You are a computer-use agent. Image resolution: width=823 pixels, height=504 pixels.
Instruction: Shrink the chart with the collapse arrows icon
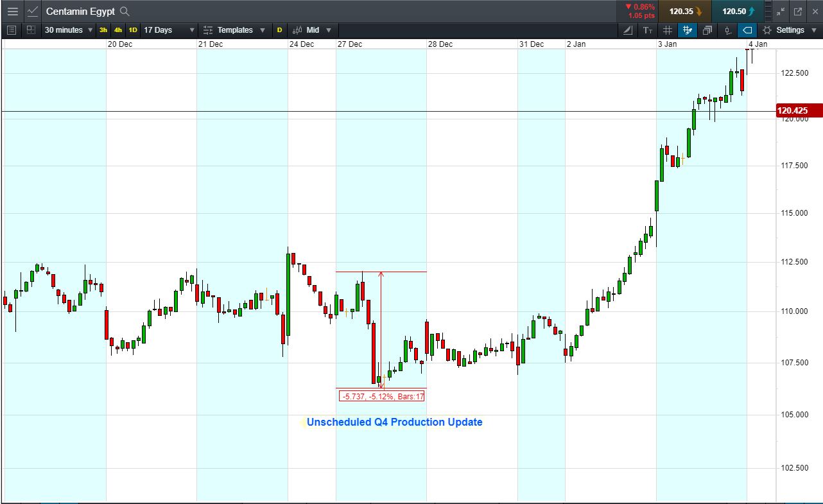(781, 11)
